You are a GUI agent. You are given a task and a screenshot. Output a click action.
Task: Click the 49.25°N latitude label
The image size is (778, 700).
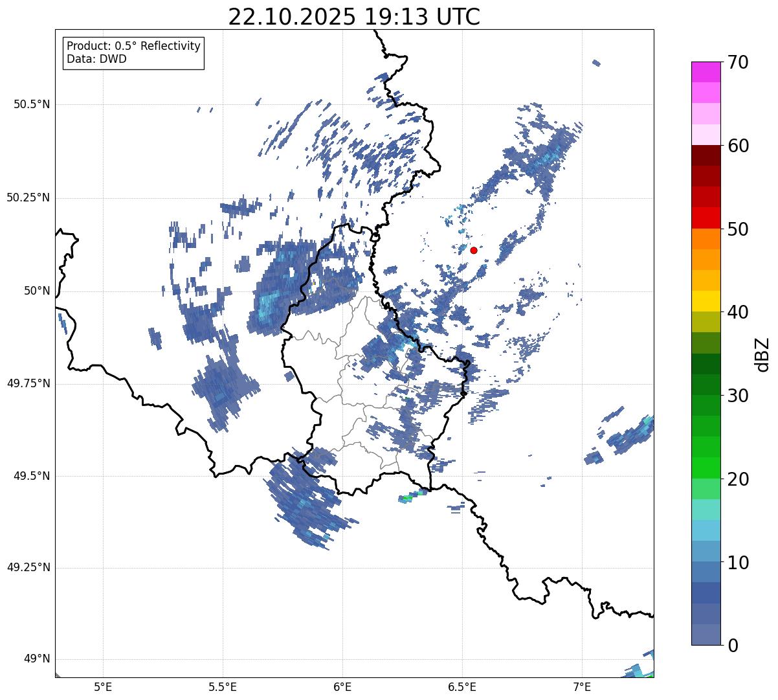(28, 567)
